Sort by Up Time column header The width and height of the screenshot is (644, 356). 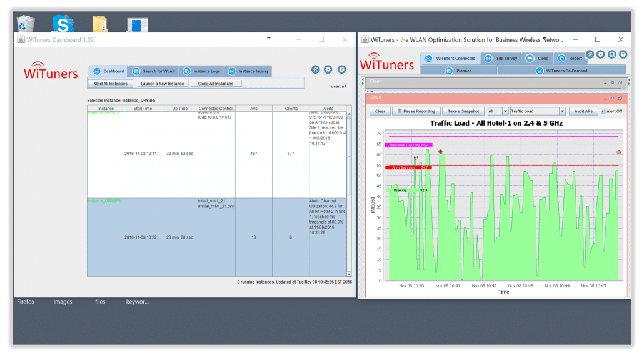[179, 109]
